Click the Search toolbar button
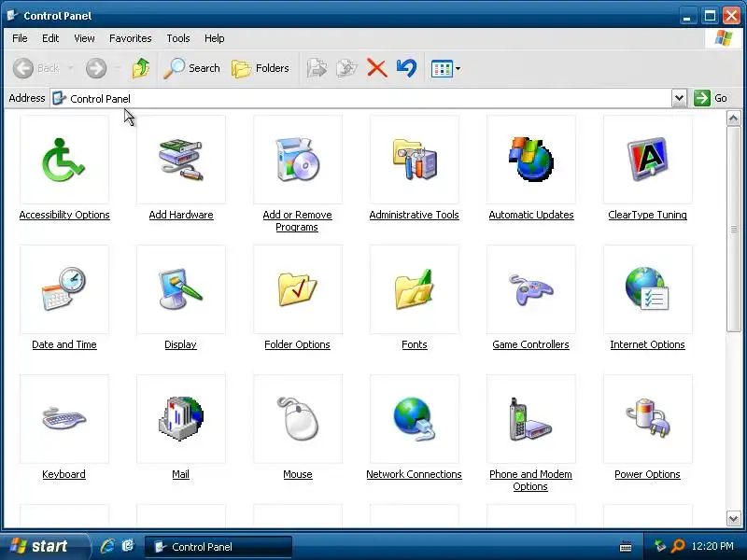Image resolution: width=747 pixels, height=560 pixels. coord(191,68)
